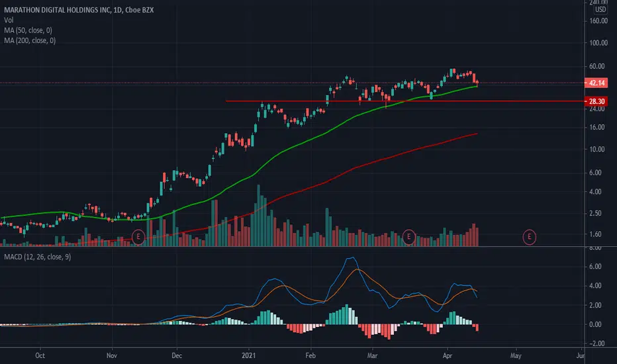
Task: Click the Mar label on time axis
Action: [x=372, y=356]
